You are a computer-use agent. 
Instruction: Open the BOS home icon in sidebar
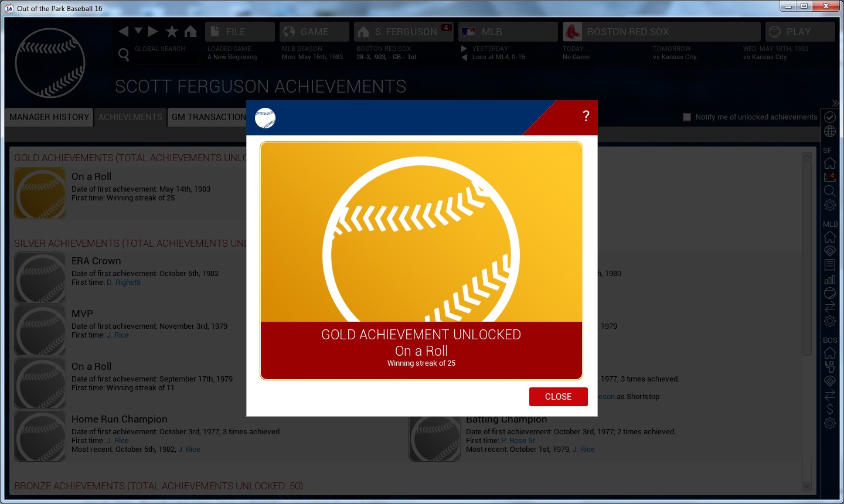point(830,353)
